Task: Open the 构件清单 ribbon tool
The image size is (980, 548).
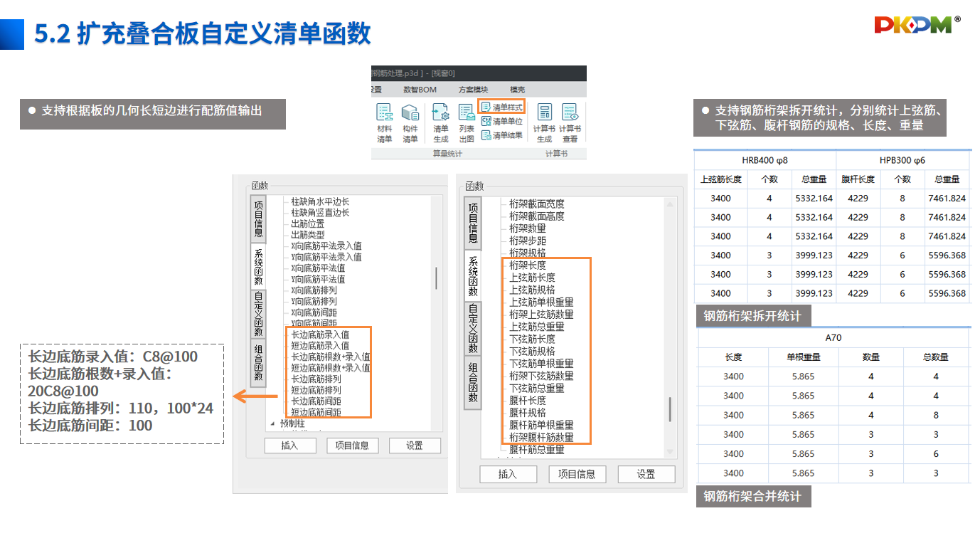Action: pyautogui.click(x=410, y=123)
